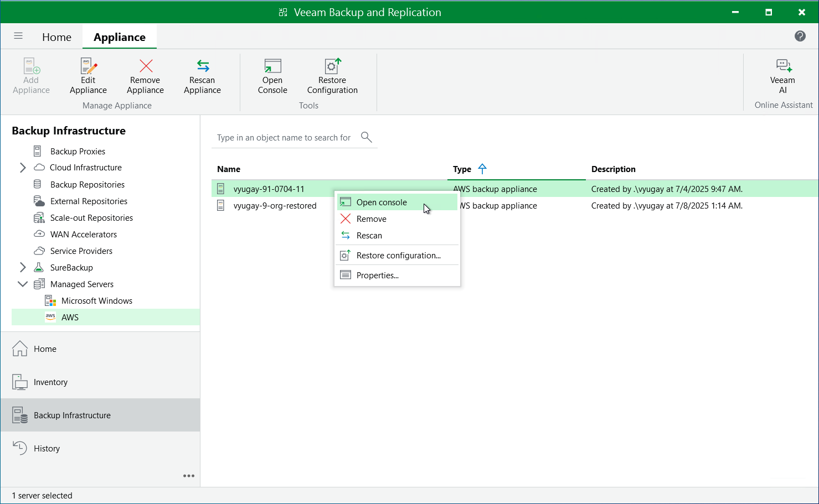Go to the Inventory view
Viewport: 819px width, 504px height.
tap(50, 382)
